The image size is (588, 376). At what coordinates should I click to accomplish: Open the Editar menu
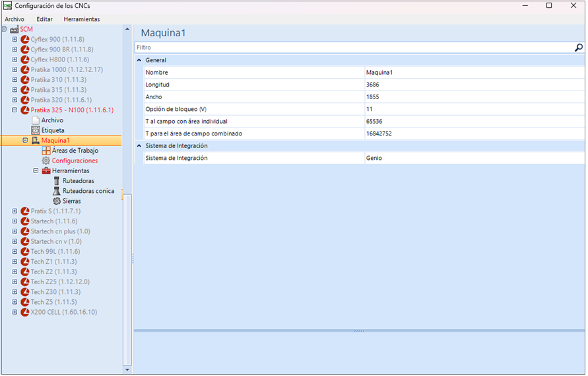(45, 19)
